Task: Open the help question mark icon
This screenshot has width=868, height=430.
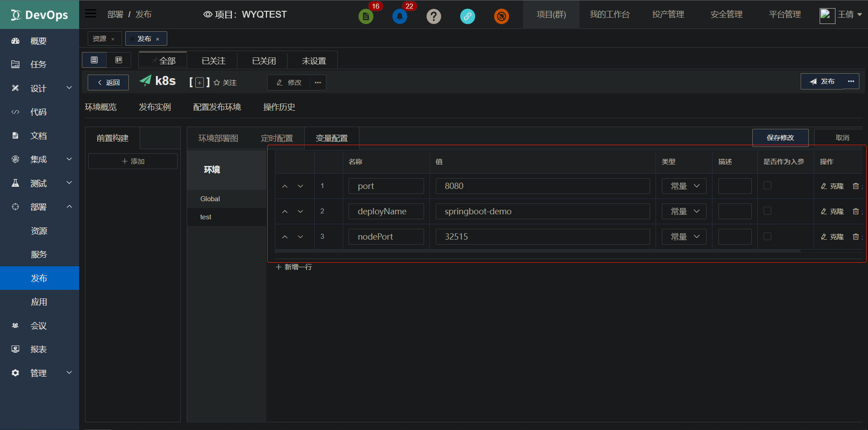Action: [434, 16]
